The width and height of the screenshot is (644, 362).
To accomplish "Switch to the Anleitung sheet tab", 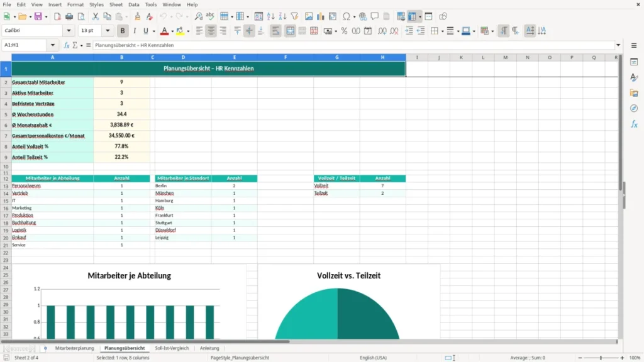I will pyautogui.click(x=209, y=348).
